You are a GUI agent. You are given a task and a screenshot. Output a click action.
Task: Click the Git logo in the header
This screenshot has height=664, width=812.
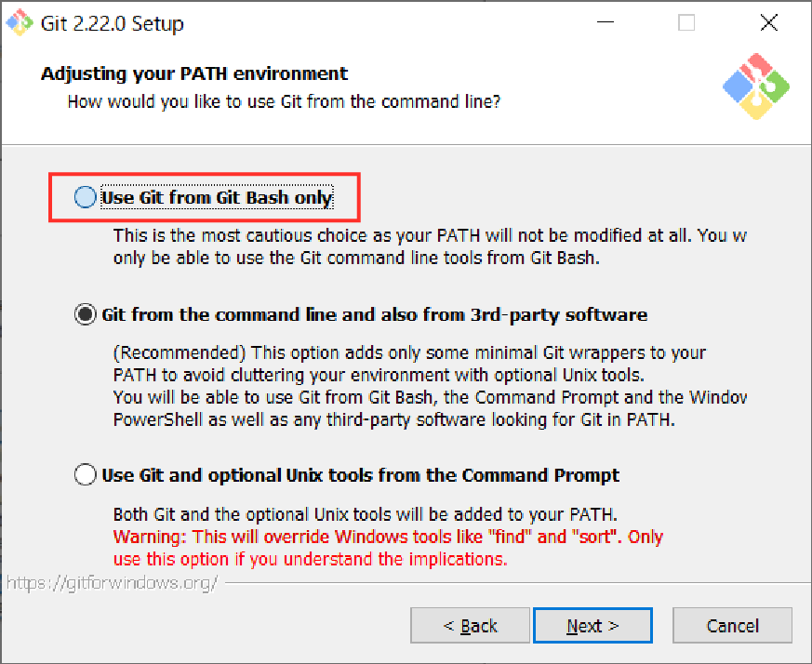[756, 86]
